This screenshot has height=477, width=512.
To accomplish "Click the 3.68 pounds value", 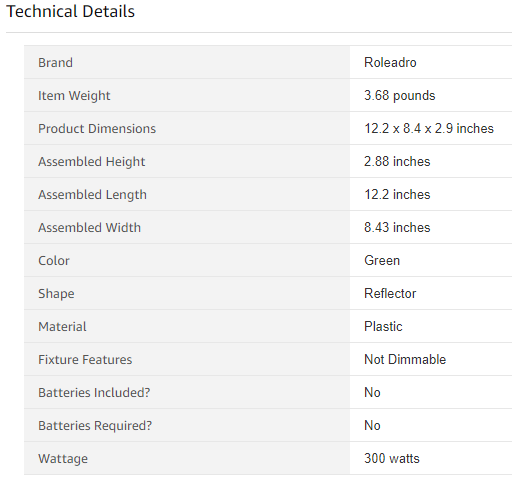I will (400, 95).
